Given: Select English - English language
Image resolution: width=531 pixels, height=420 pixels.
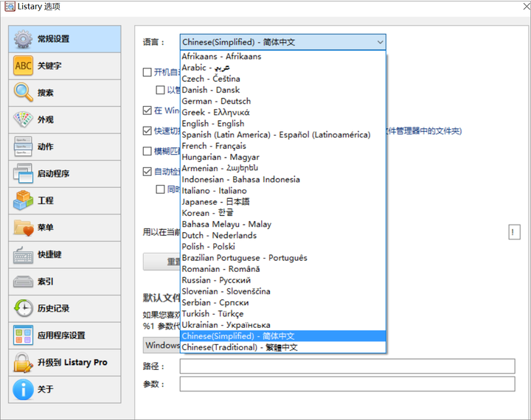Looking at the screenshot, I should (x=283, y=124).
